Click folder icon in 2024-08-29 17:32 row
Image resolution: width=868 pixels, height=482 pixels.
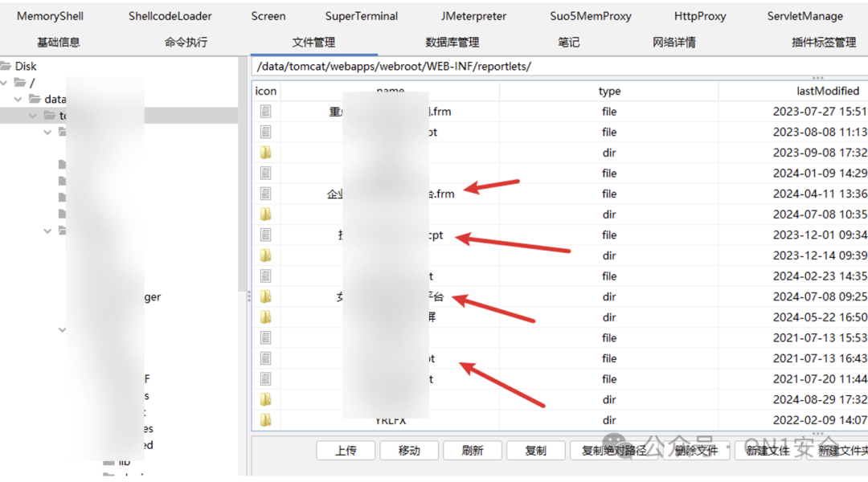(x=266, y=399)
